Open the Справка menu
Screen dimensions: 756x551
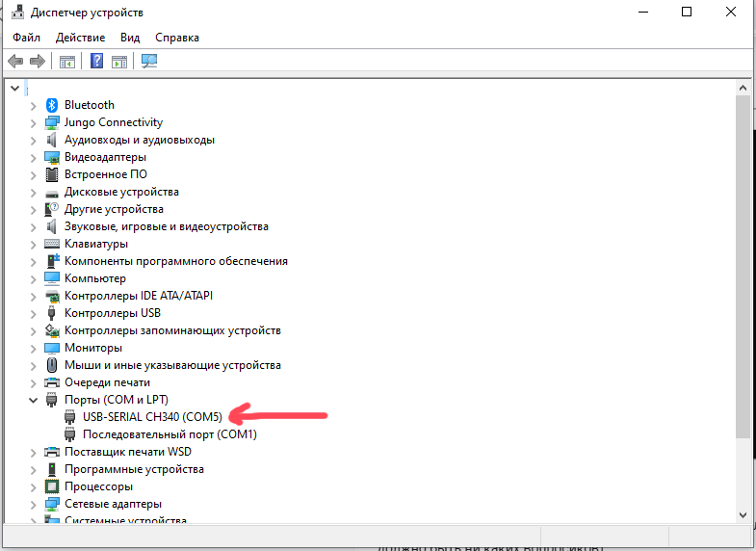[x=176, y=38]
